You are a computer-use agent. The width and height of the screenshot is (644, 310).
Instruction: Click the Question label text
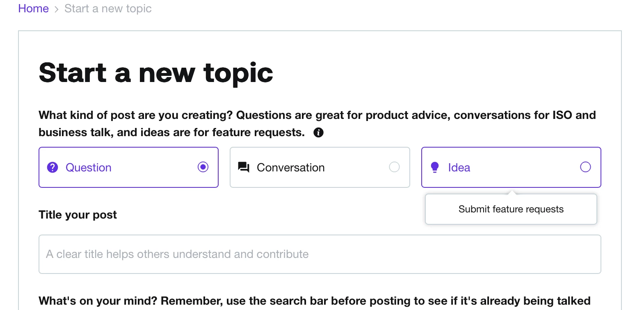89,168
